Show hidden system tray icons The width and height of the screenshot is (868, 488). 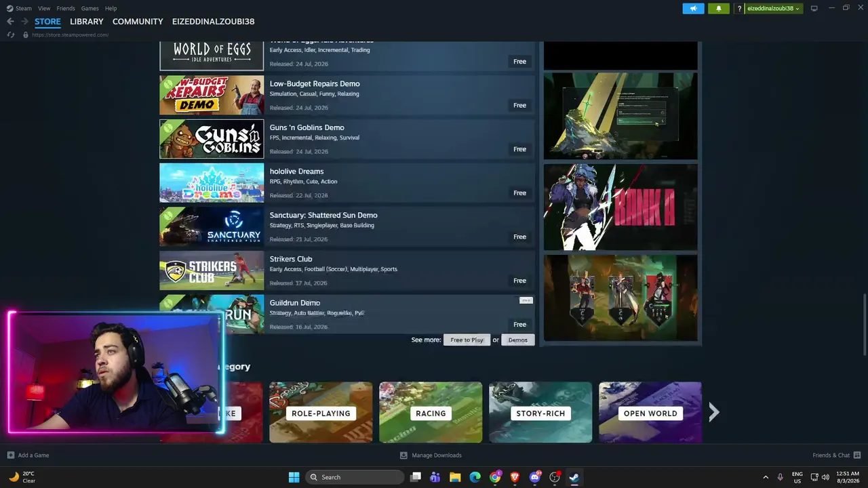tap(766, 477)
